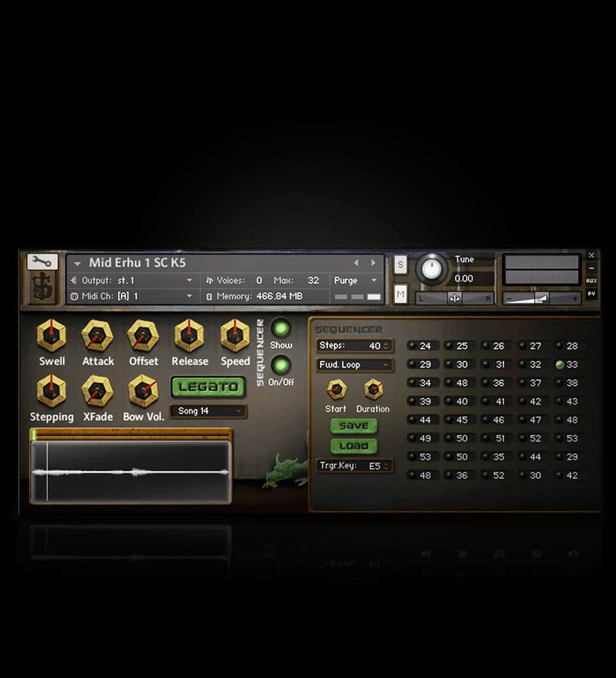Click the Solo S button

coord(400,265)
